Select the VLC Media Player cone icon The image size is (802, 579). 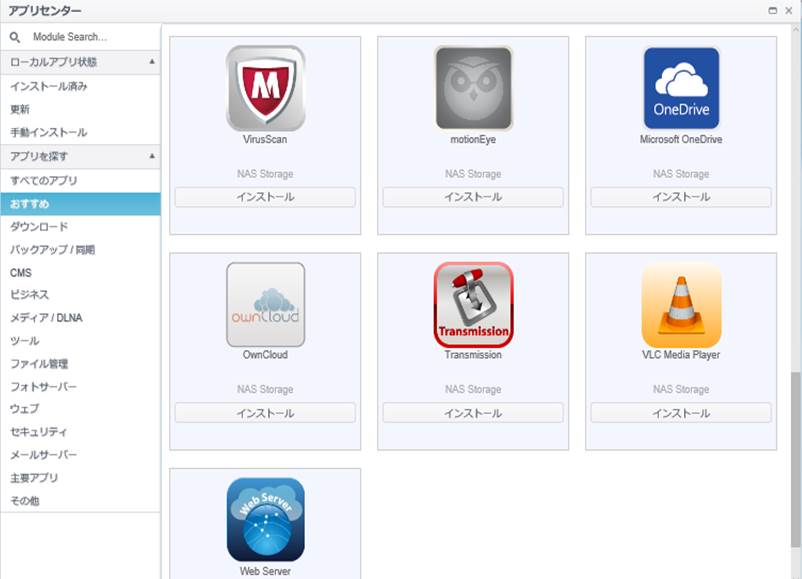pyautogui.click(x=681, y=305)
